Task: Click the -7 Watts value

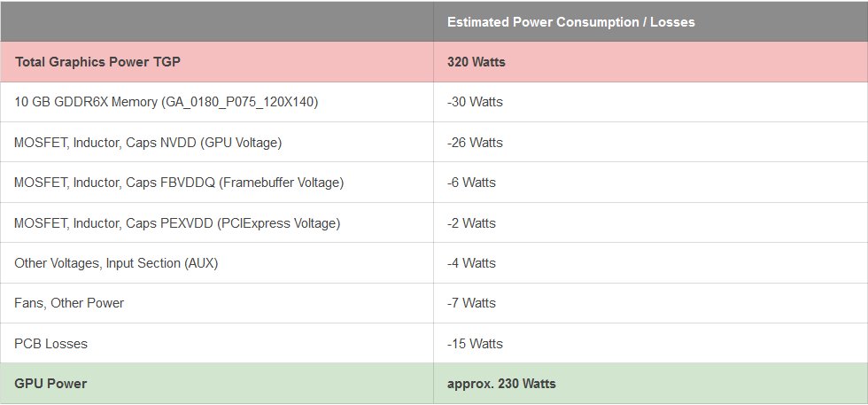Action: [x=471, y=303]
